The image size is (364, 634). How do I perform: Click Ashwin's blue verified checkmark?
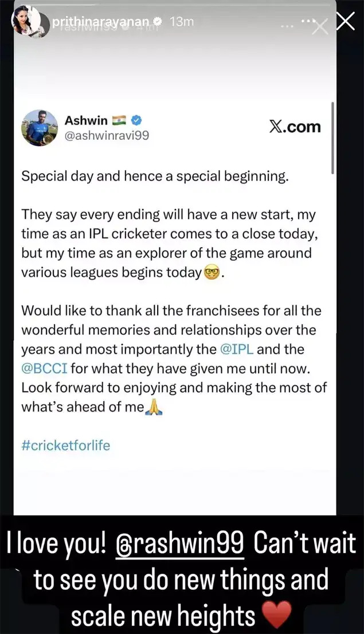(x=138, y=120)
